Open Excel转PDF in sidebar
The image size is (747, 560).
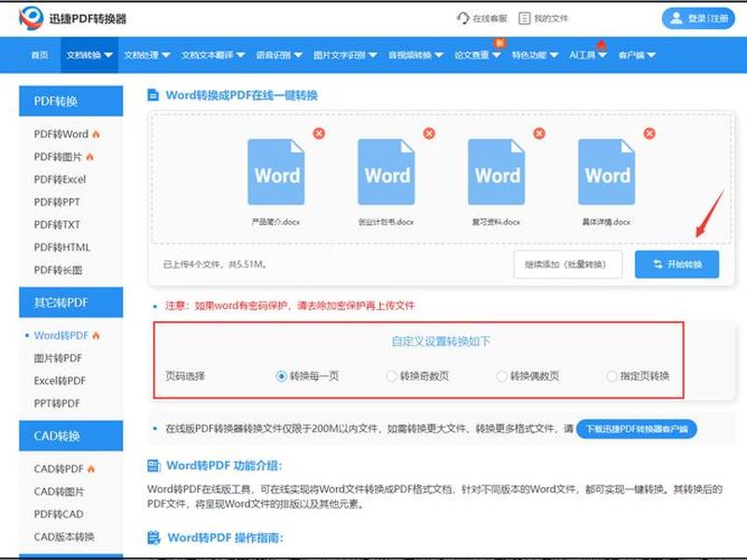[60, 381]
